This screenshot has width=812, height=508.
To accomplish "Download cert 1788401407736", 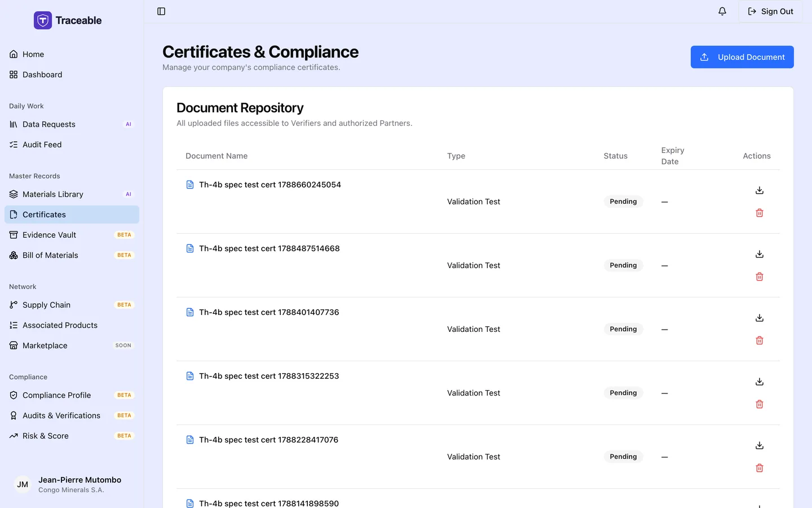I will click(x=760, y=318).
